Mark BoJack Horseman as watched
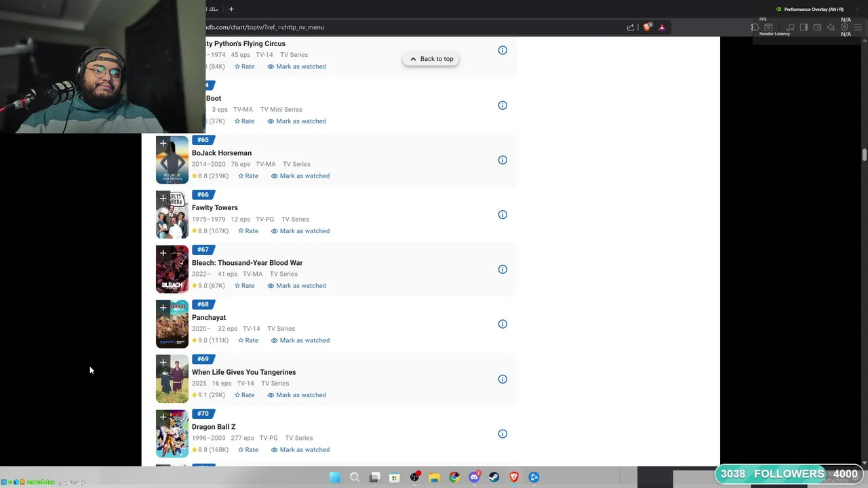Viewport: 868px width, 488px height. (x=300, y=176)
